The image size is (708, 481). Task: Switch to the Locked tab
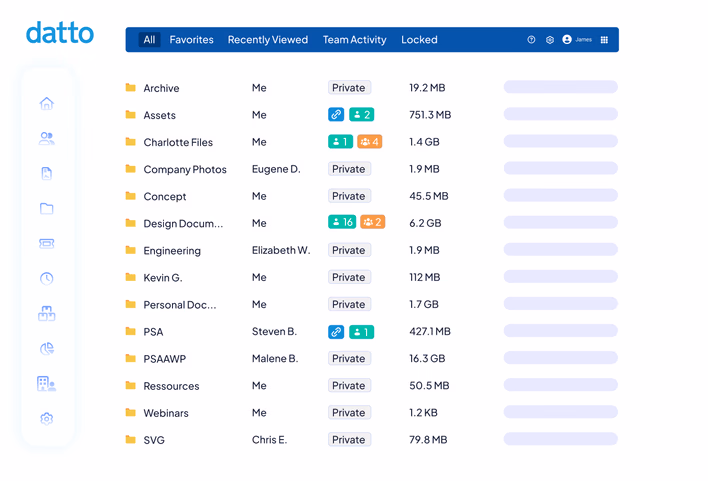(419, 40)
